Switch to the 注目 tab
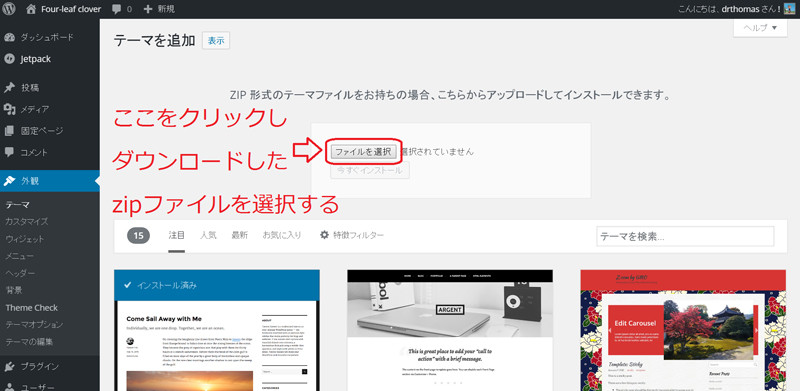This screenshot has height=391, width=800. [x=177, y=235]
